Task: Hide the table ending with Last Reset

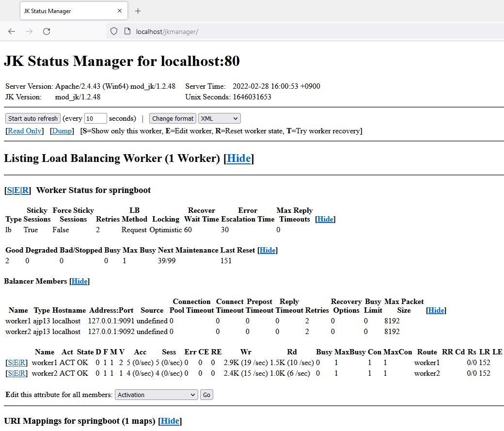Action: click(x=268, y=250)
